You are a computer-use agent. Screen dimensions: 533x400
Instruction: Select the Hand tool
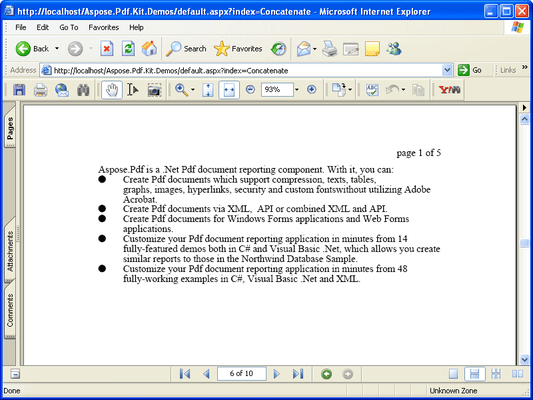coord(112,90)
